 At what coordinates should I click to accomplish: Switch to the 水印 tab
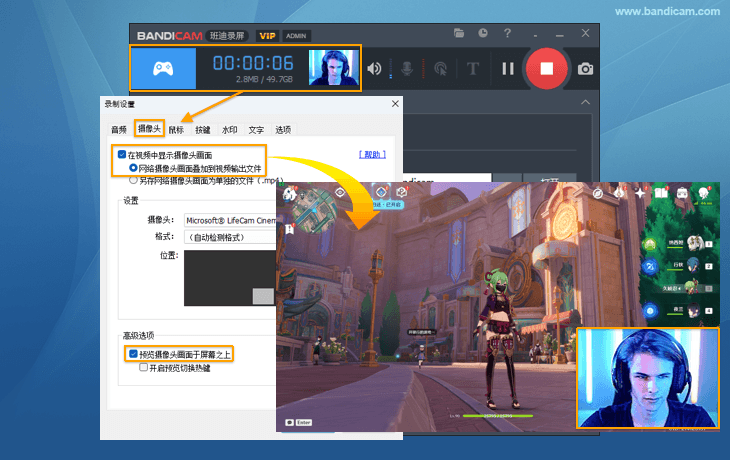229,129
